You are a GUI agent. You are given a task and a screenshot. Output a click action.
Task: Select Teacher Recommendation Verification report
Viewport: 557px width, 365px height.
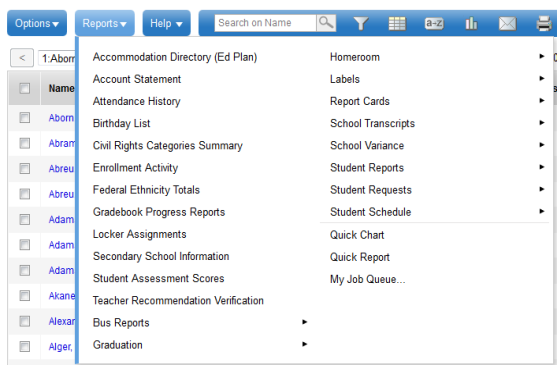(x=178, y=301)
